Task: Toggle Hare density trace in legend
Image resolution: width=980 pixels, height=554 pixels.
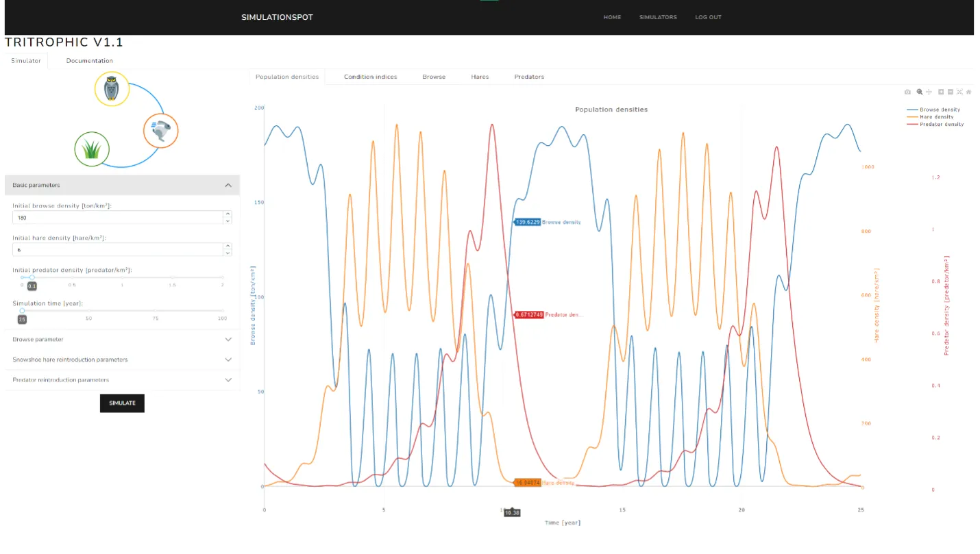Action: (x=930, y=116)
